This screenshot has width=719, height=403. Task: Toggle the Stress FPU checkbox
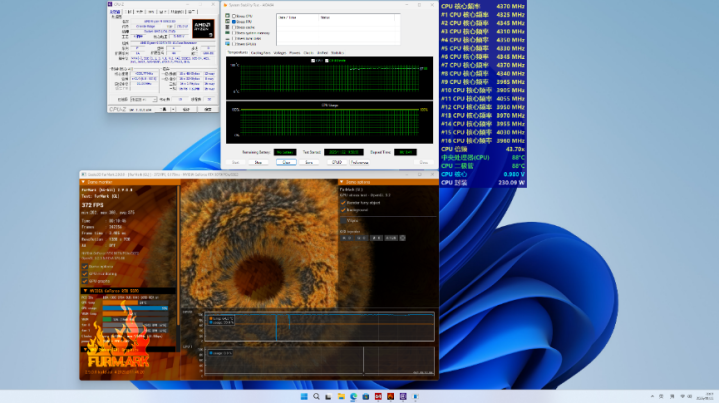(234, 23)
